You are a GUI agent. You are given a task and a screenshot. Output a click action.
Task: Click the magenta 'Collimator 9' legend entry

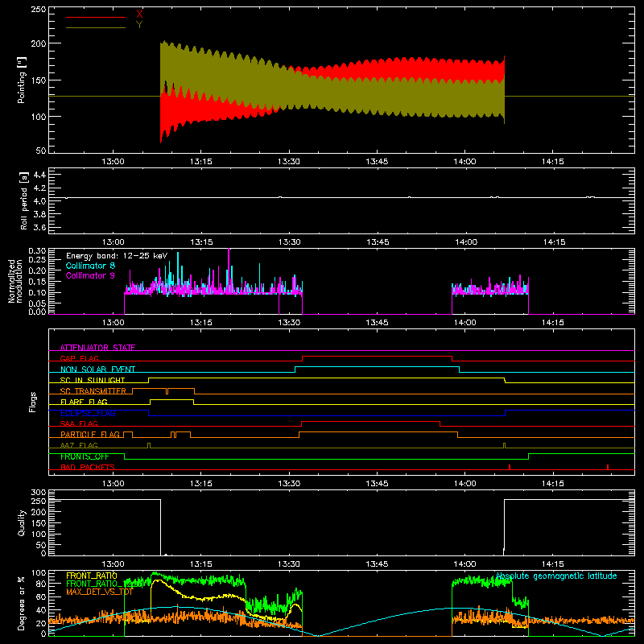point(90,275)
